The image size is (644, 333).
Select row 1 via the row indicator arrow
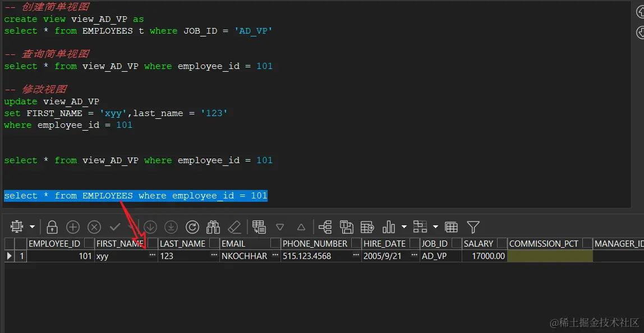10,256
